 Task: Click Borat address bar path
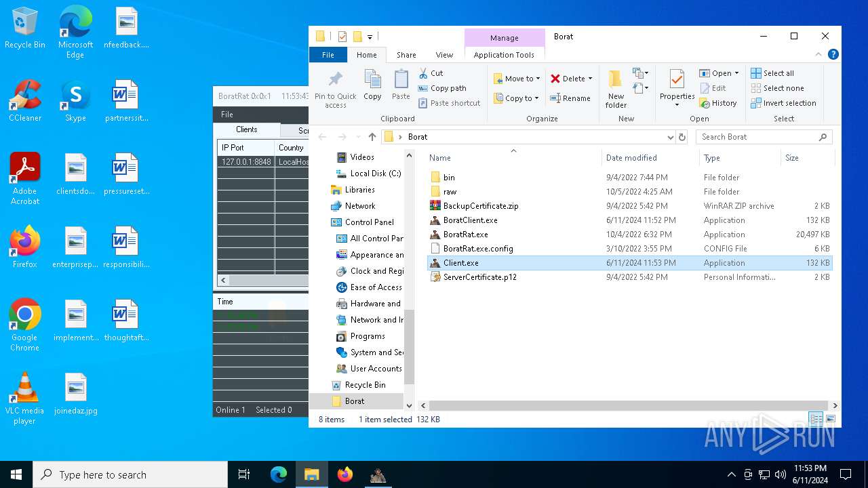tap(418, 137)
